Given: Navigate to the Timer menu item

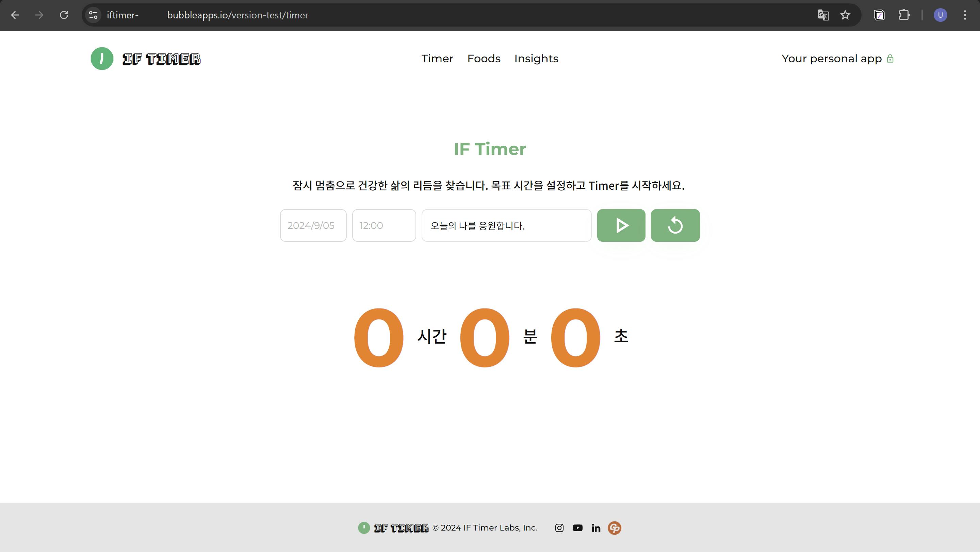Looking at the screenshot, I should click(x=437, y=59).
